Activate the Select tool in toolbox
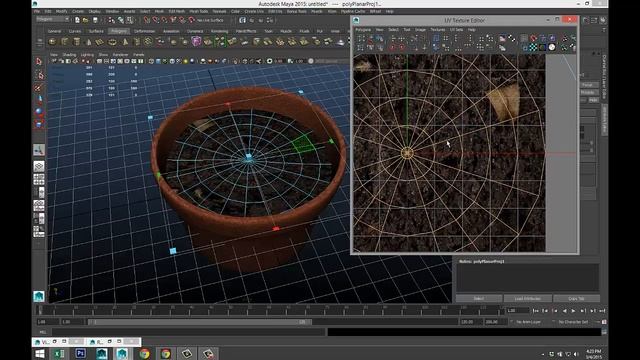This screenshot has height=360, width=640. (x=39, y=61)
